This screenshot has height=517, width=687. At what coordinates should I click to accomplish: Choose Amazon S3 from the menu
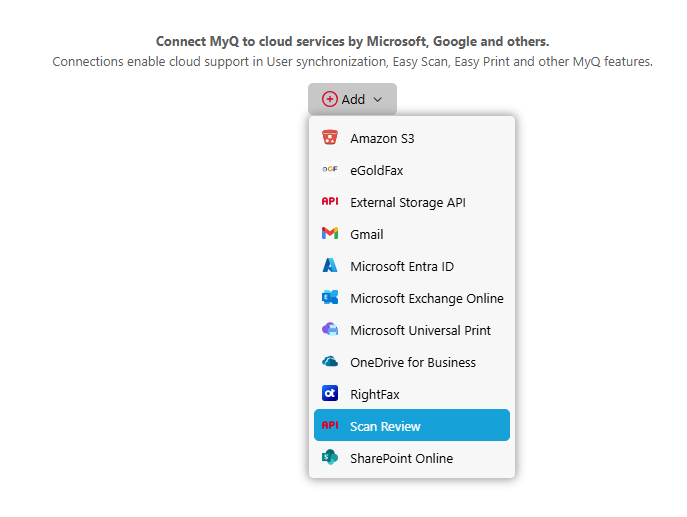(x=412, y=138)
